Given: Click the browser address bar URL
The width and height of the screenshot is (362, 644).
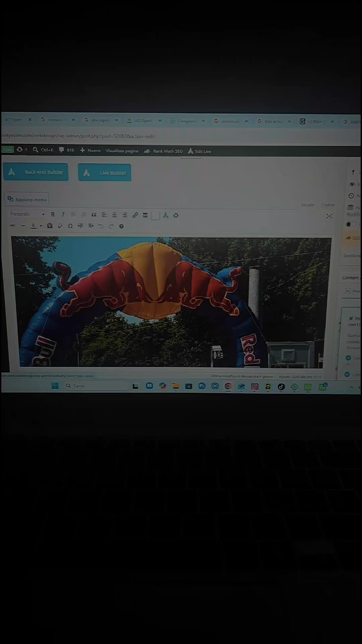Looking at the screenshot, I should coord(78,136).
